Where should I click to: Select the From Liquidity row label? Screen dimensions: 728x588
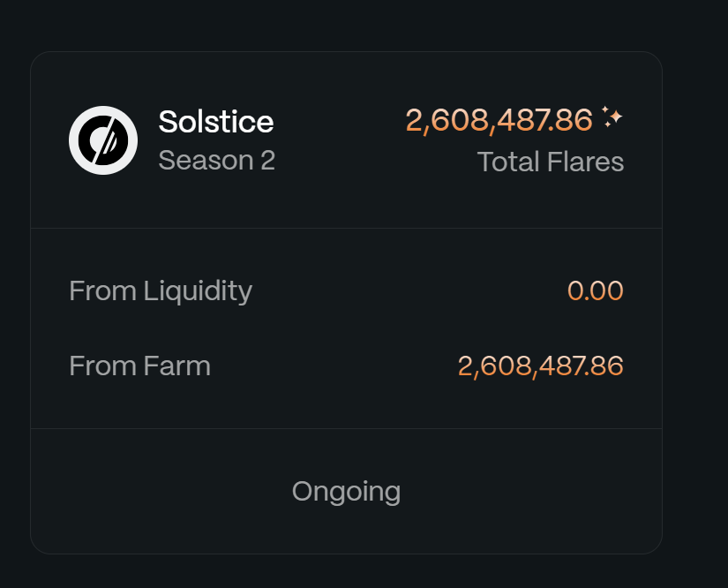161,290
